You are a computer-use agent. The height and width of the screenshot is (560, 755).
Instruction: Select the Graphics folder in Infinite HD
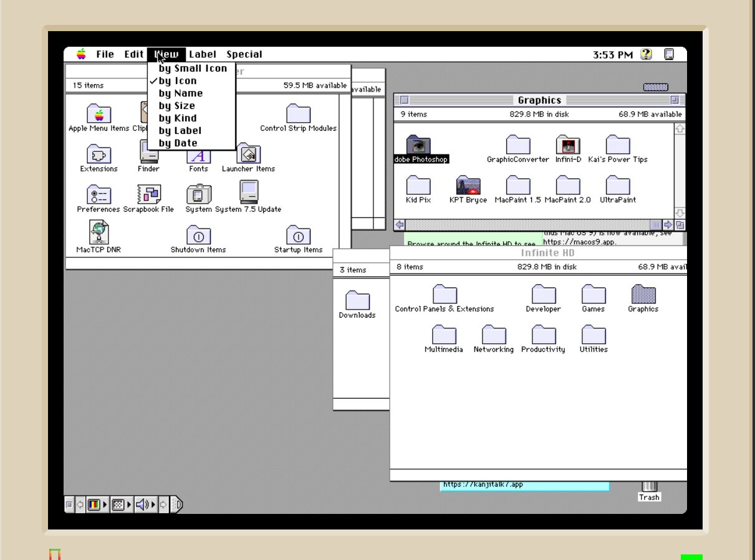[643, 294]
